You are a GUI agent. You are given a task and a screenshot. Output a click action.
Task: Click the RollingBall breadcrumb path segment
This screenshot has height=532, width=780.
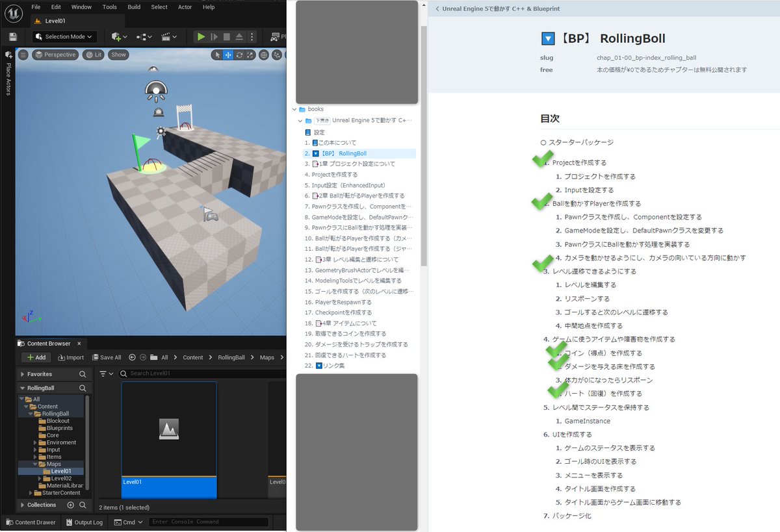coord(231,357)
